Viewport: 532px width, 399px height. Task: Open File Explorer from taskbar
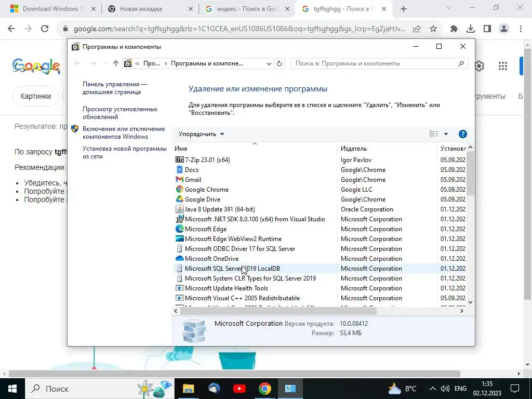(188, 389)
